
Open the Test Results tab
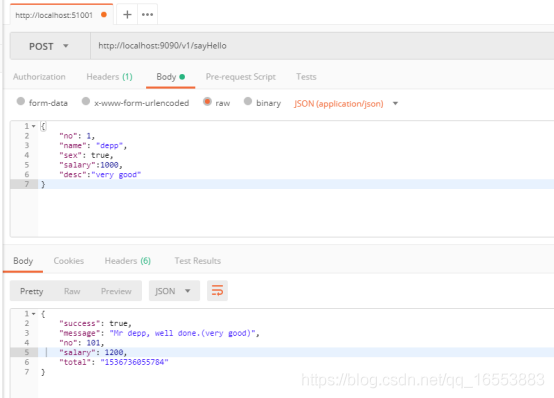pyautogui.click(x=198, y=261)
